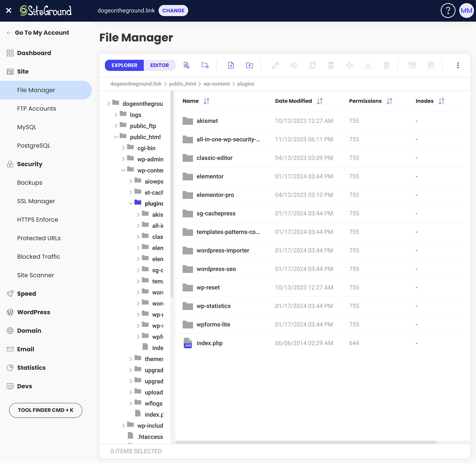
Task: Click the move selected item icon
Action: tap(350, 65)
